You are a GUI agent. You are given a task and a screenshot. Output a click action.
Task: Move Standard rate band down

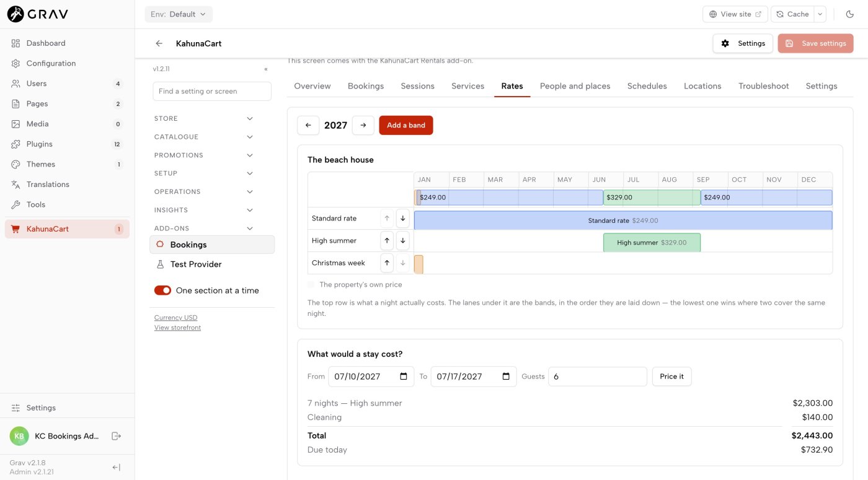pos(402,218)
